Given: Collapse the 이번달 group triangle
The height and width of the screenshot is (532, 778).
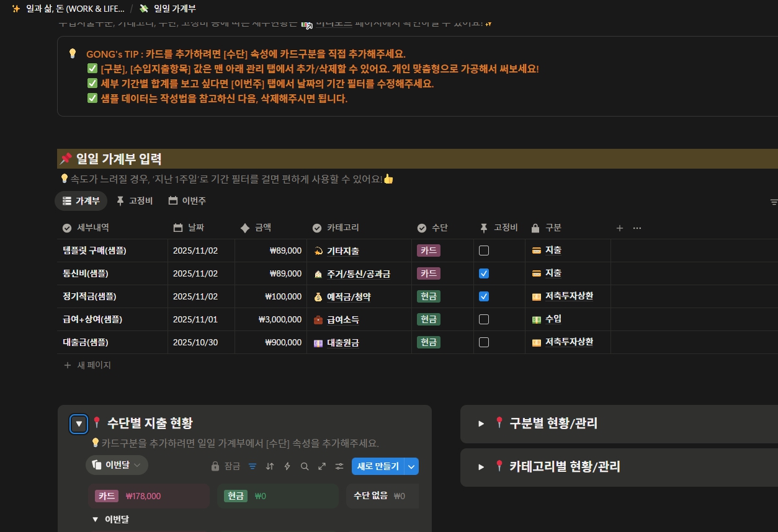Looking at the screenshot, I should click(x=95, y=520).
